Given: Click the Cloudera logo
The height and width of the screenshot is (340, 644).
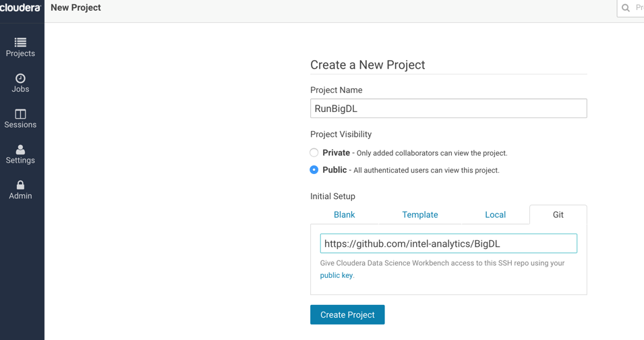Looking at the screenshot, I should coord(20,7).
